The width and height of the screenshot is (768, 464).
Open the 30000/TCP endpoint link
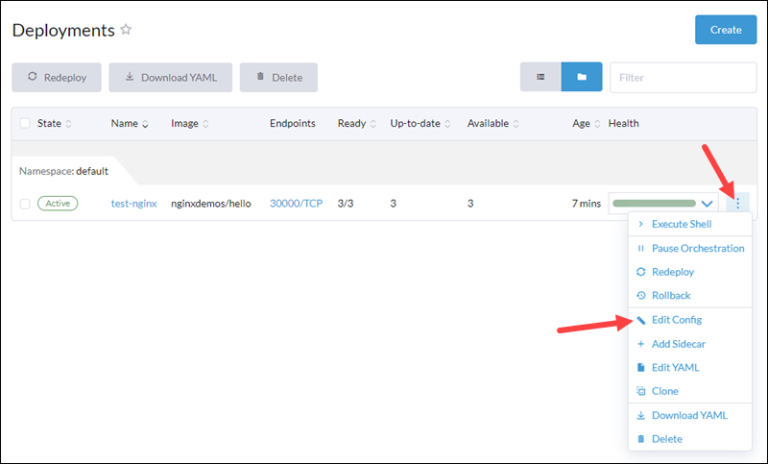296,203
